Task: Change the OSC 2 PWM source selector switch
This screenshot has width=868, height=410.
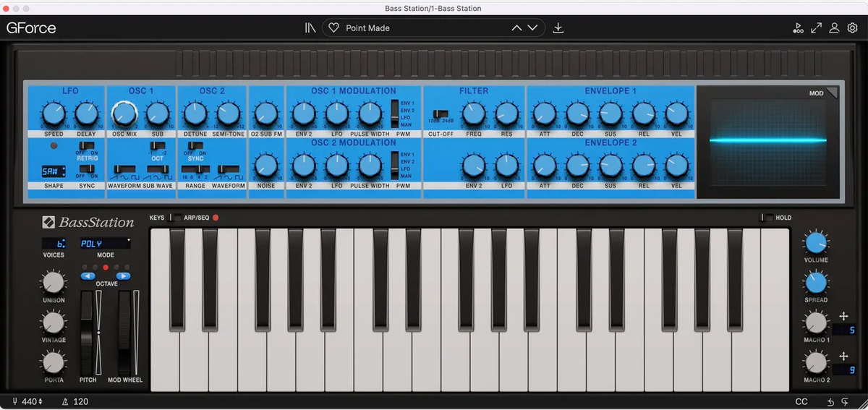Action: point(395,166)
